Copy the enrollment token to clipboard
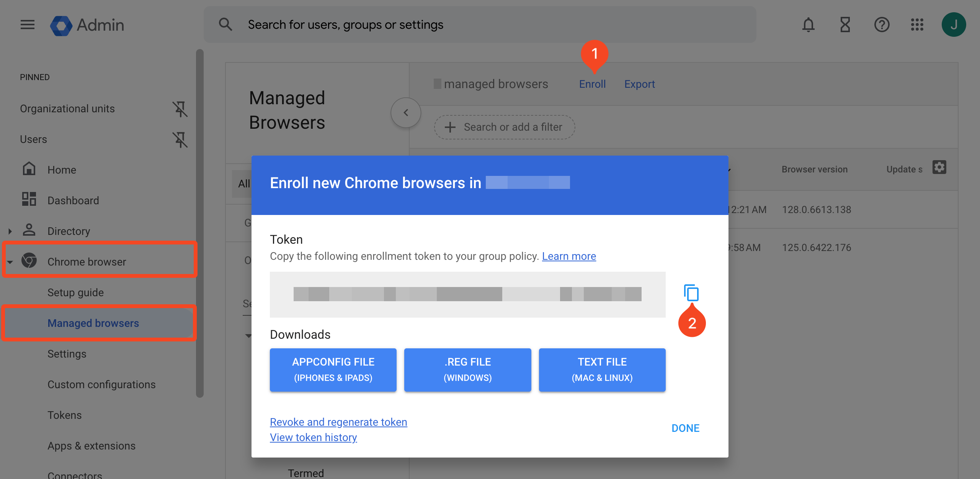980x479 pixels. pyautogui.click(x=691, y=293)
